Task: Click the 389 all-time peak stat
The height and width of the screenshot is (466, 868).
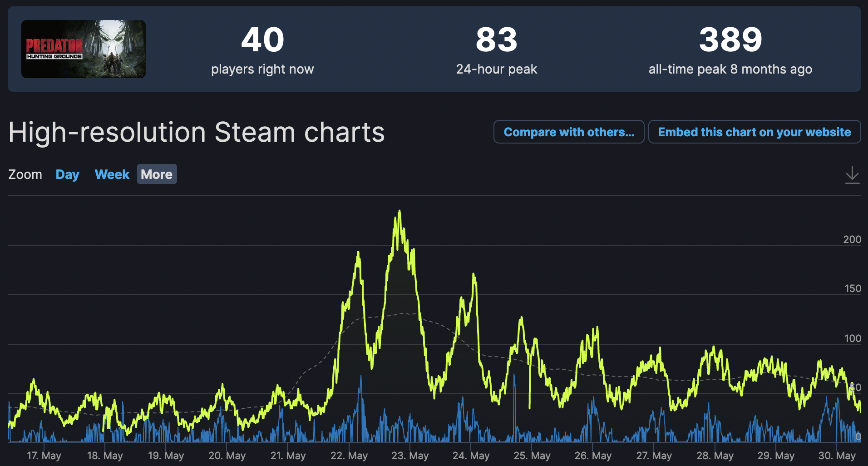Action: (730, 50)
